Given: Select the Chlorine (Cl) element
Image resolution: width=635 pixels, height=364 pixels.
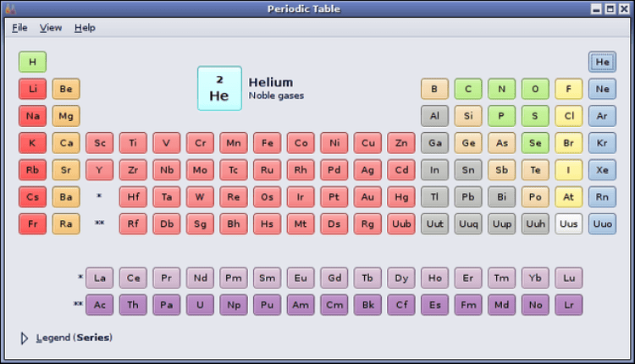Looking at the screenshot, I should (569, 116).
